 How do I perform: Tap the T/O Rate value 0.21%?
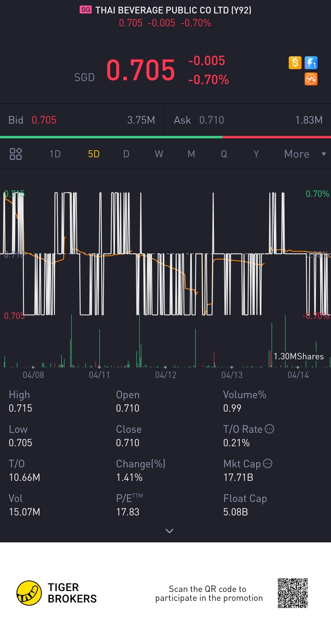(236, 443)
